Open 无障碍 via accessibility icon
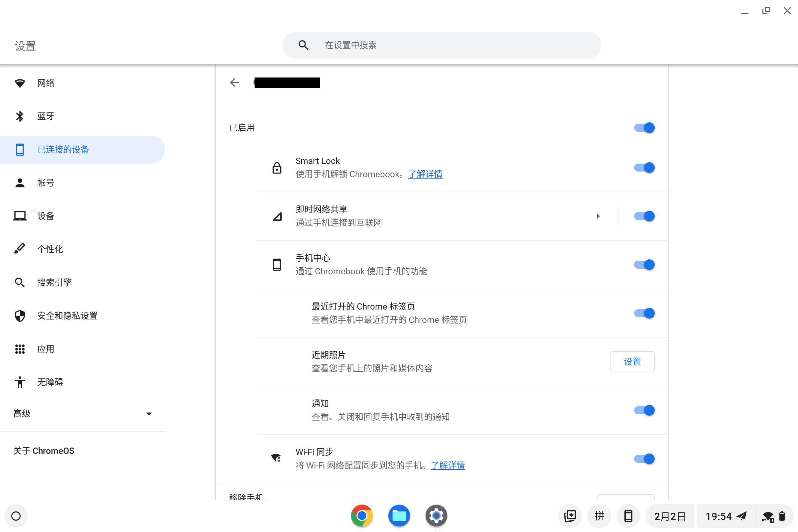 tap(20, 382)
